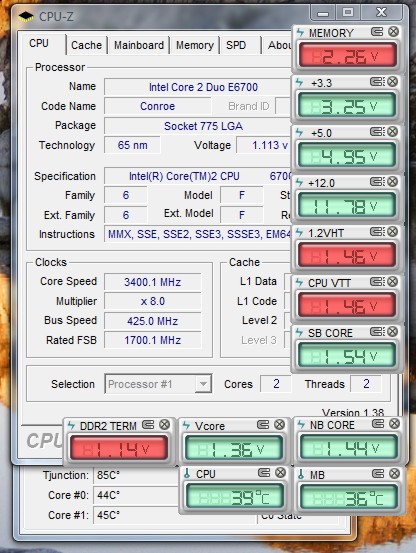Click the Core Speed value 3400.1 MHz

[153, 282]
